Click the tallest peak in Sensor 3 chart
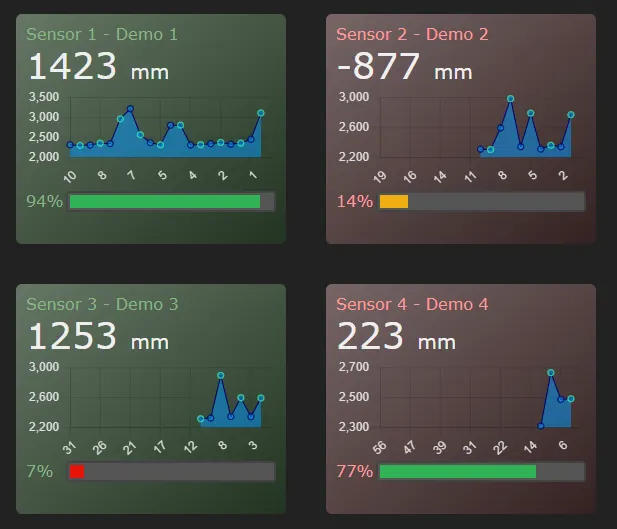Image resolution: width=617 pixels, height=529 pixels. click(220, 375)
